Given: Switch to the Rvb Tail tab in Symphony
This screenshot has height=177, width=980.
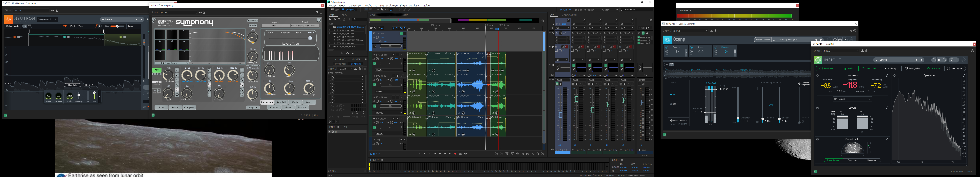Looking at the screenshot, I should click(x=281, y=102).
